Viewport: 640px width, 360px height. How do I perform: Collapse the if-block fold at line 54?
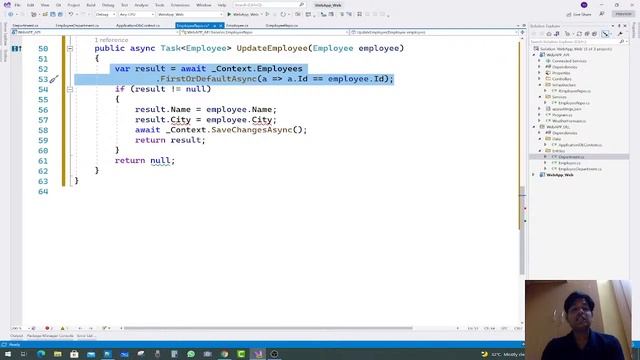pyautogui.click(x=70, y=89)
